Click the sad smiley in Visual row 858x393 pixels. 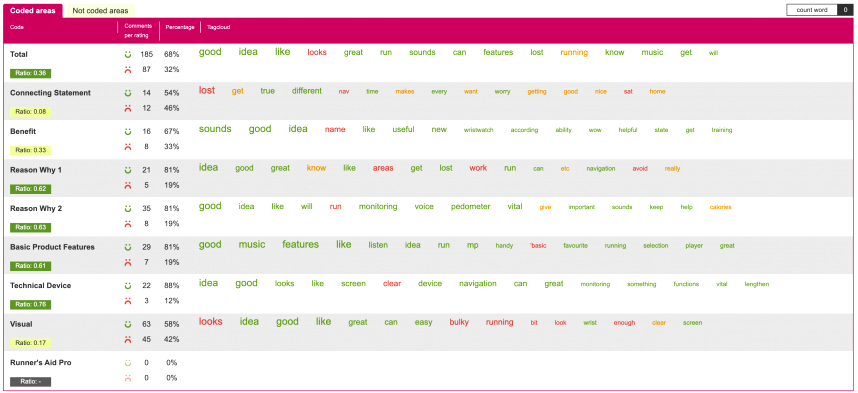(x=127, y=339)
